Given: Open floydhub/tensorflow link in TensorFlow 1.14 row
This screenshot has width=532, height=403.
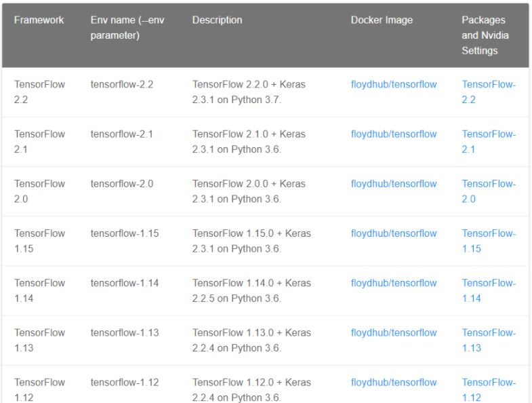Looking at the screenshot, I should [x=394, y=283].
